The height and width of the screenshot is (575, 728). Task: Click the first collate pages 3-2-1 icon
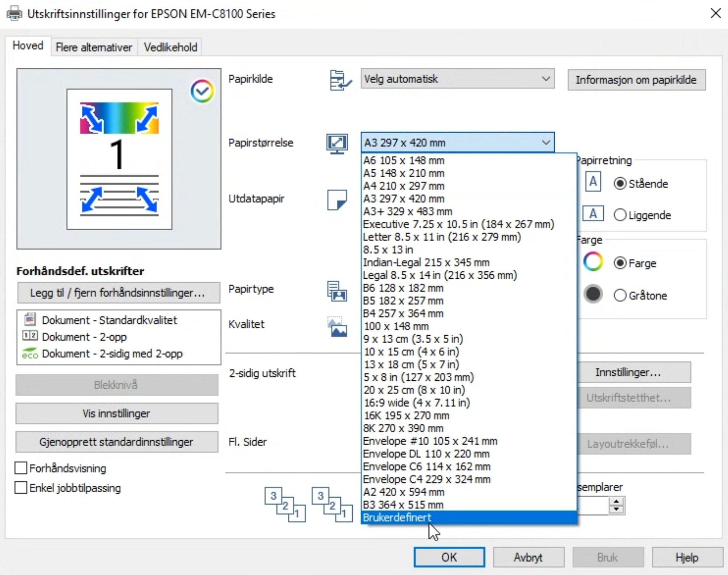click(285, 505)
